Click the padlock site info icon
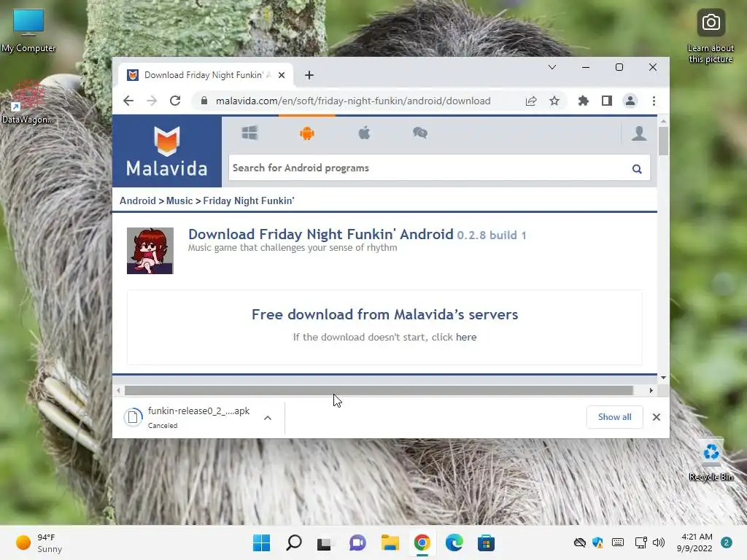Screen dimensions: 747x560 tap(204, 101)
